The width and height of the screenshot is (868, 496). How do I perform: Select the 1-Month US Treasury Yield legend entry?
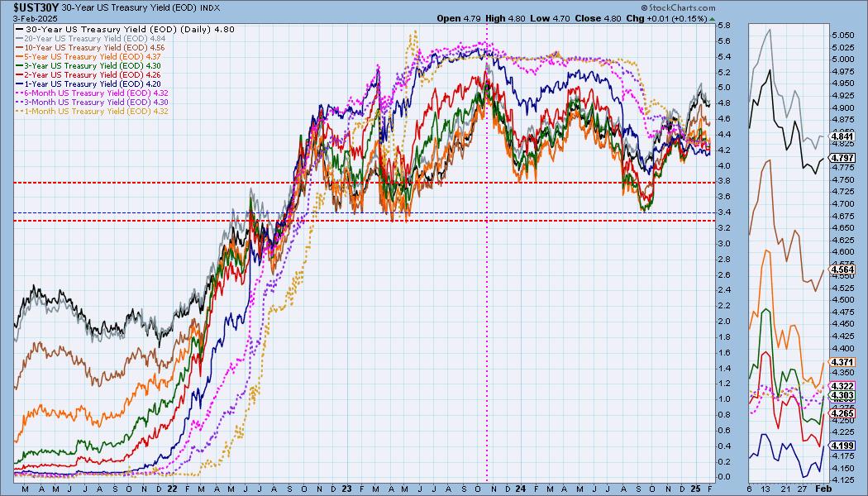point(93,112)
